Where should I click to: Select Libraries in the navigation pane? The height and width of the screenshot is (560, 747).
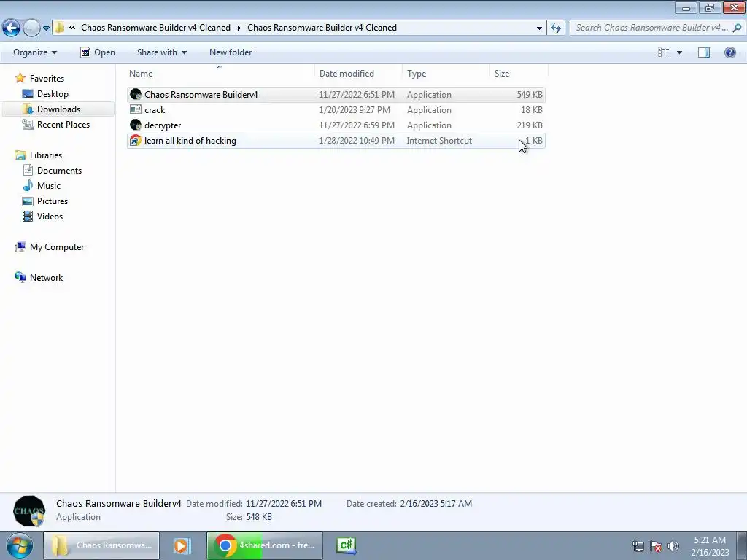pyautogui.click(x=46, y=155)
